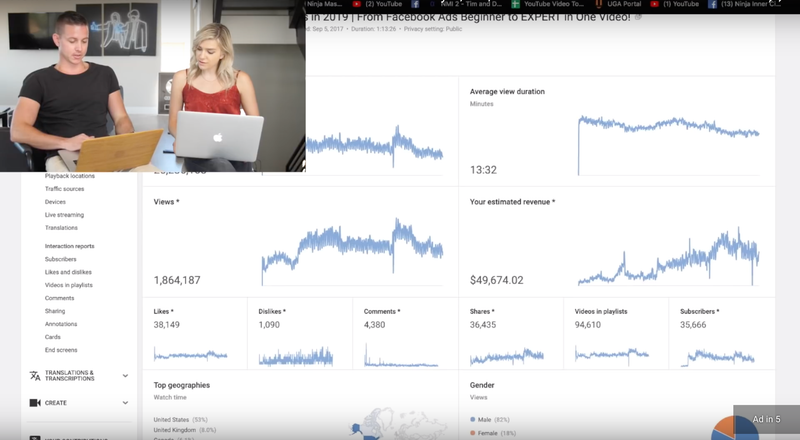Image resolution: width=800 pixels, height=440 pixels.
Task: Open Playback locations report
Action: click(x=69, y=176)
